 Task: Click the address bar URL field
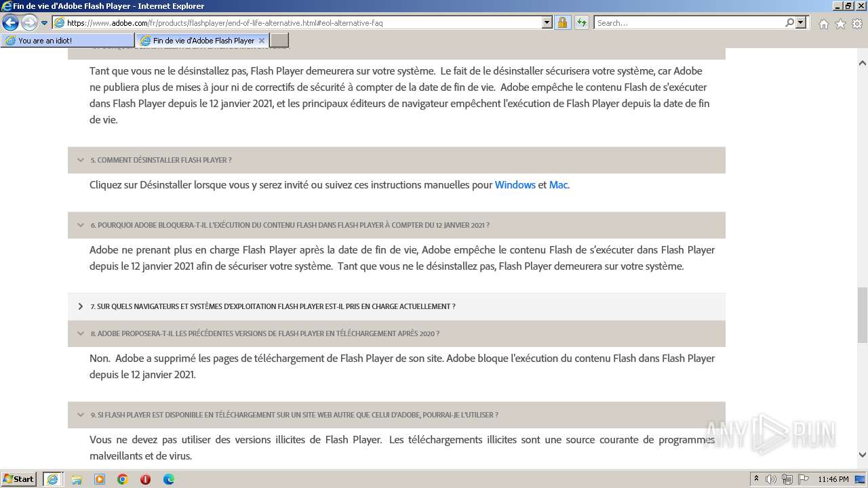point(297,23)
